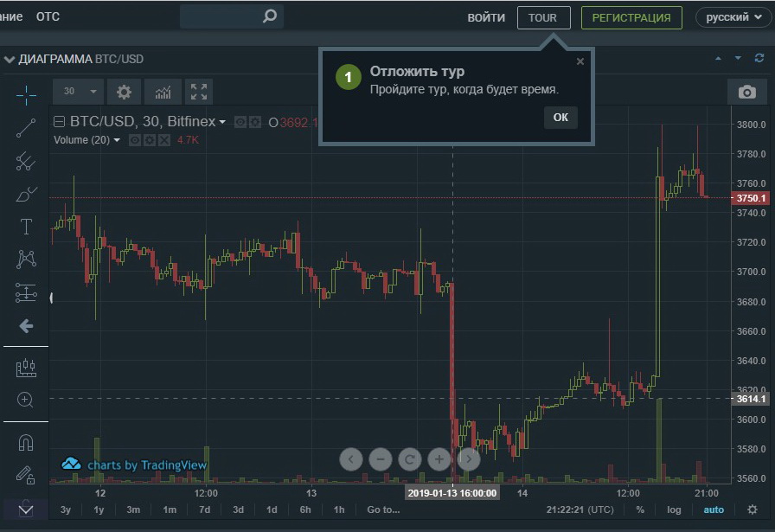
Task: Select the 6h time range
Action: pyautogui.click(x=305, y=510)
